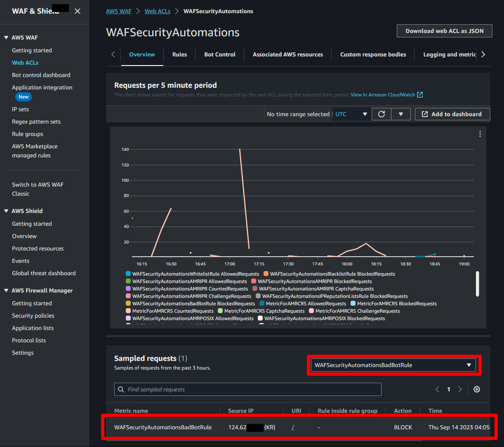
Task: Open the chart's three-dot options menu
Action: (480, 134)
